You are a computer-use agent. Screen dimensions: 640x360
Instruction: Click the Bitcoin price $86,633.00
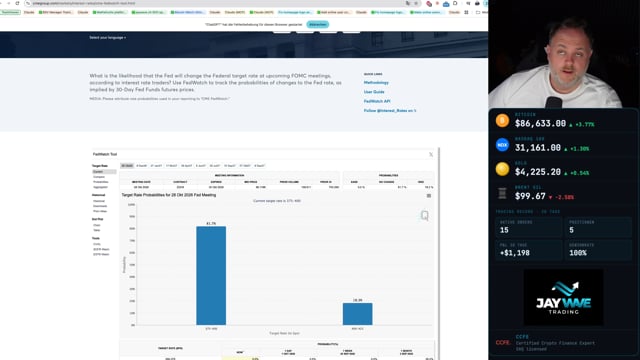point(540,123)
